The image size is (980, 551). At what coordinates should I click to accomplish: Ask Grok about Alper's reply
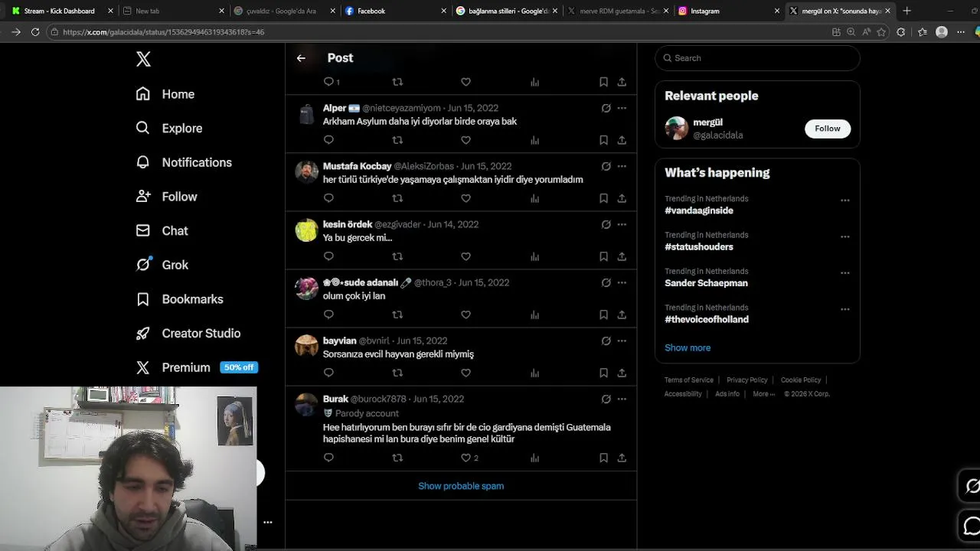(x=606, y=108)
